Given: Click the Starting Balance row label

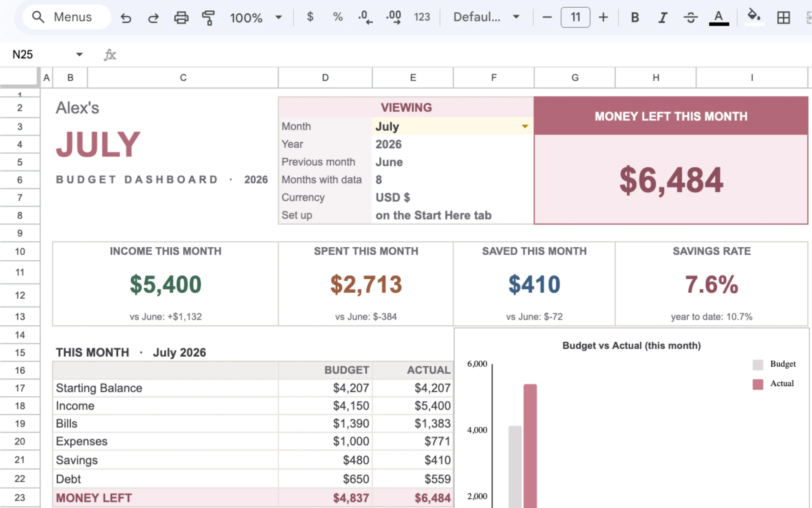Looking at the screenshot, I should [99, 388].
